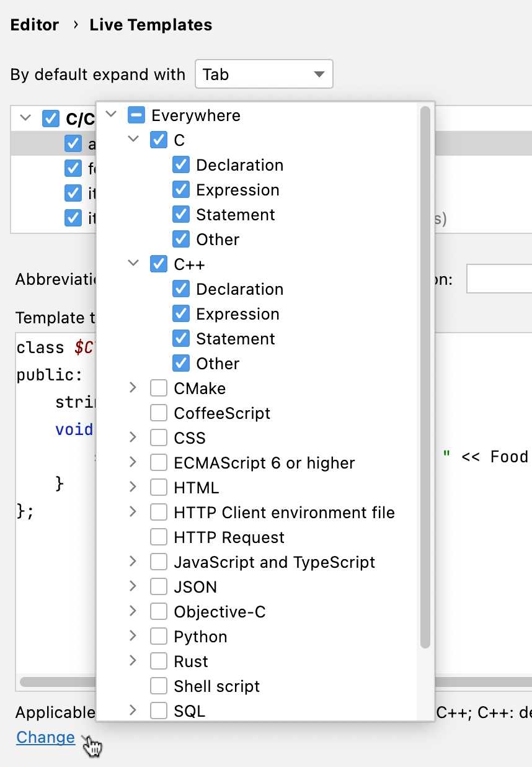Select Live Templates in the breadcrumb
This screenshot has width=532, height=767.
point(150,25)
